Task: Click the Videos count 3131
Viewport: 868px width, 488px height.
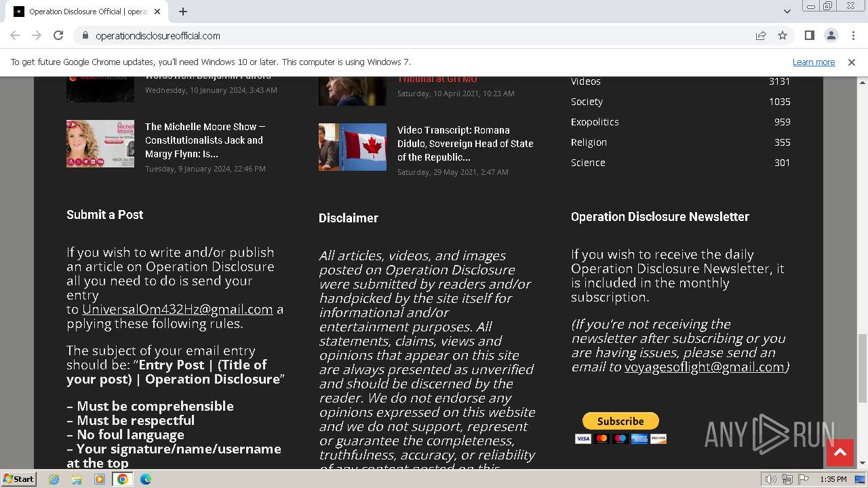Action: point(779,81)
